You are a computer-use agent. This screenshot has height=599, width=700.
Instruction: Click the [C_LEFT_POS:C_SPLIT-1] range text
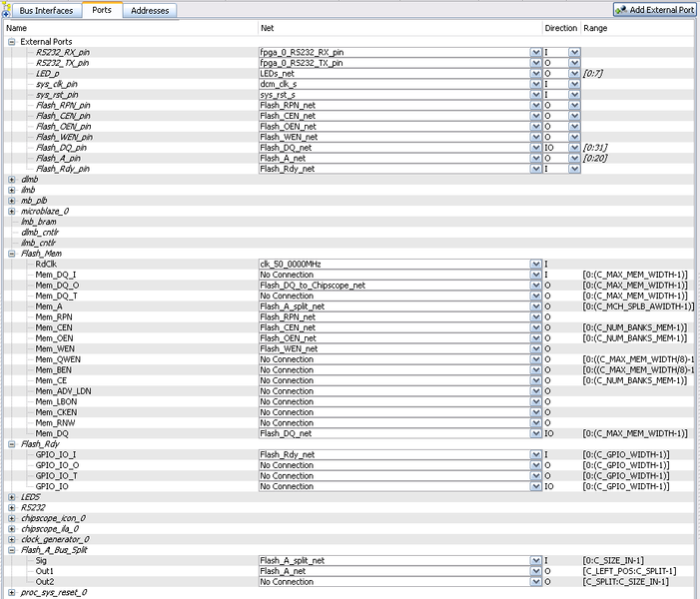pos(629,571)
